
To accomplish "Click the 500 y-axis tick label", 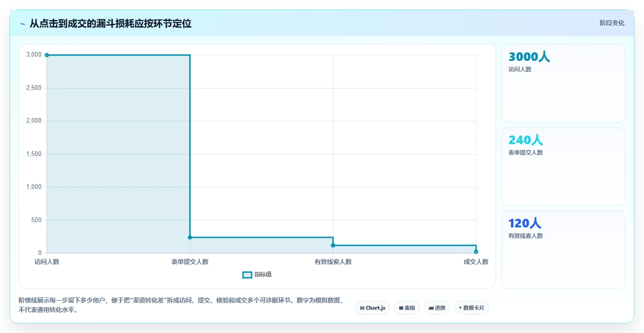I will (37, 220).
